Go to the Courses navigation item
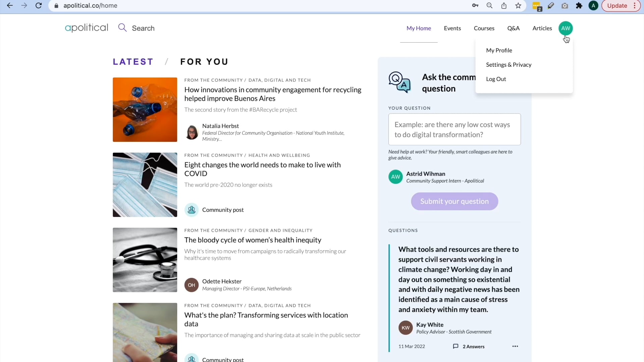 pyautogui.click(x=484, y=28)
